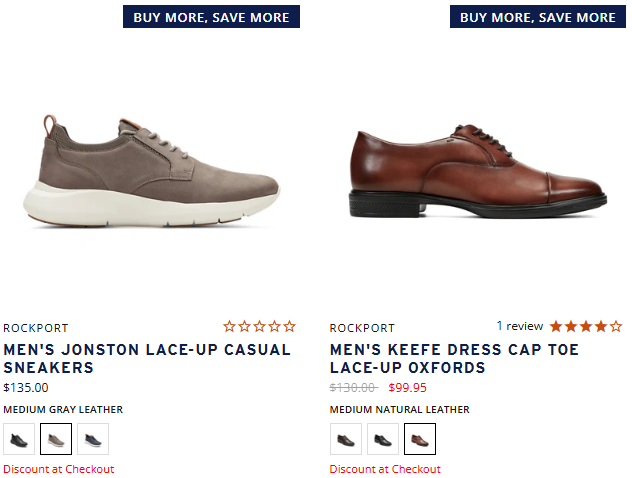
Task: Choose the black swatch for Keefe oxfords
Action: (383, 439)
